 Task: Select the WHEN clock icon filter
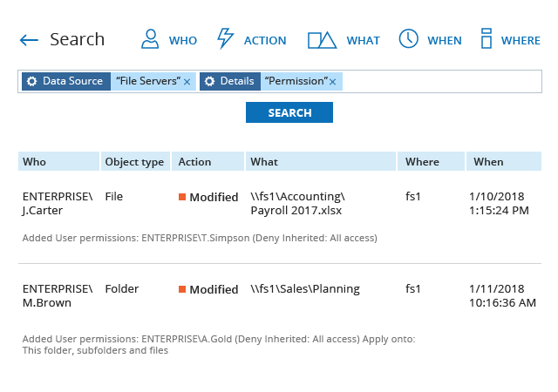pyautogui.click(x=408, y=39)
